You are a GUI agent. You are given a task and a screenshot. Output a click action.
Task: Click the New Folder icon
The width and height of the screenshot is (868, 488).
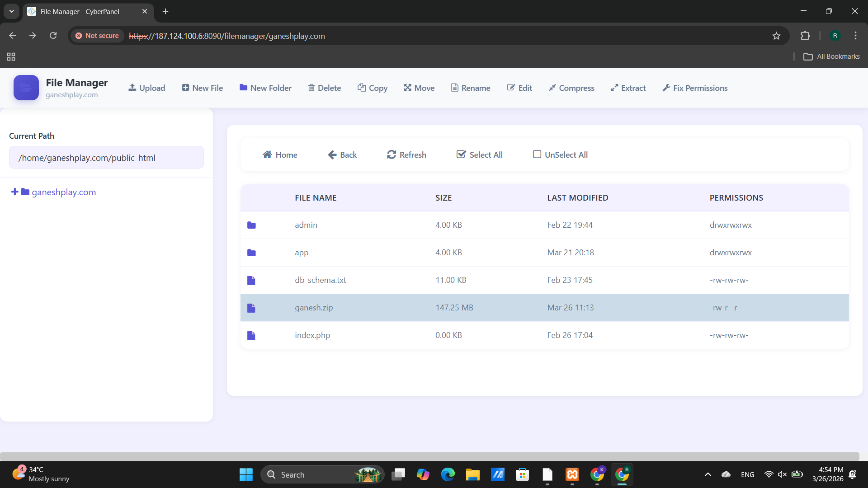(243, 88)
